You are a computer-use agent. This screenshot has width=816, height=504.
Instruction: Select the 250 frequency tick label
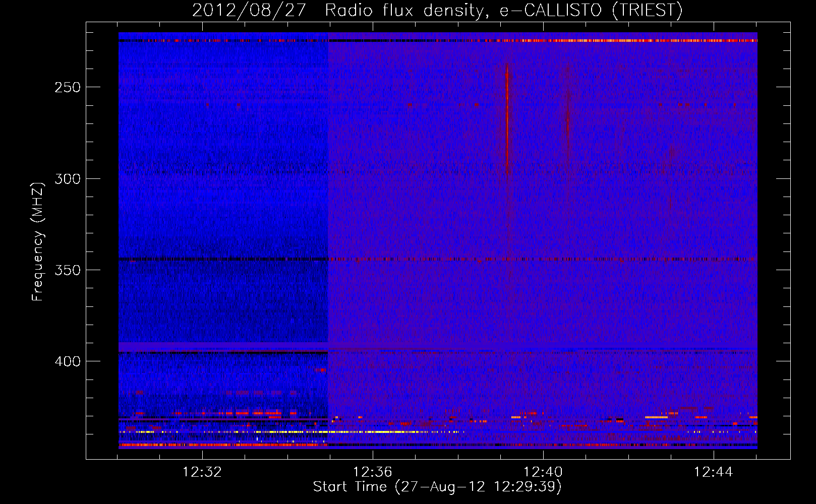click(x=68, y=87)
